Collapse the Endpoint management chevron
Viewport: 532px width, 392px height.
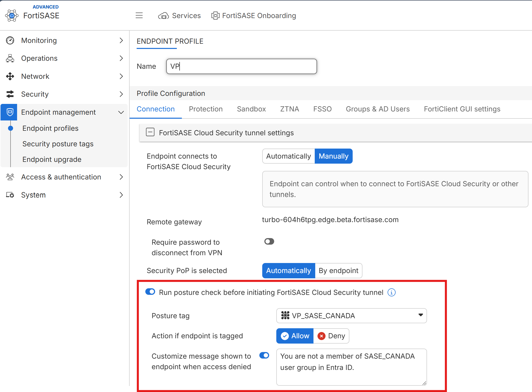click(x=121, y=112)
